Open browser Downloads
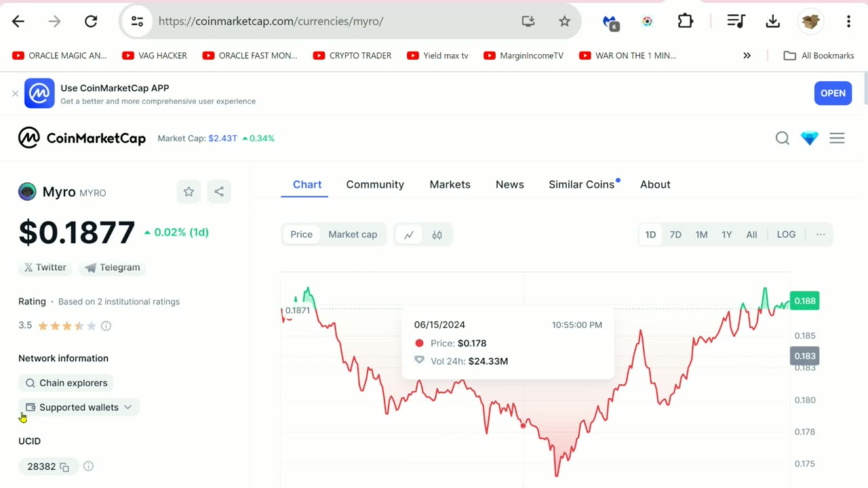The width and height of the screenshot is (868, 488). (772, 21)
